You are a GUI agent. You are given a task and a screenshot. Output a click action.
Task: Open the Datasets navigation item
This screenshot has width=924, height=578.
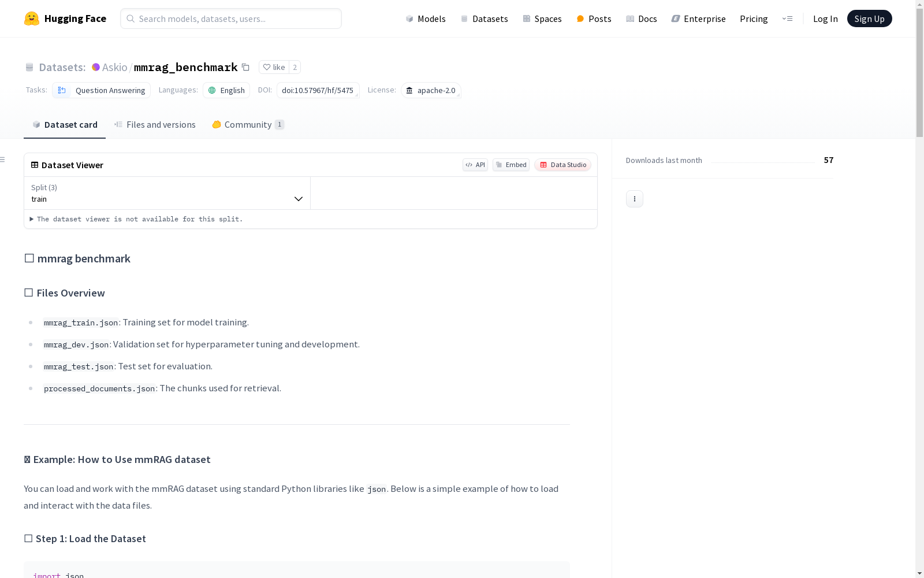(x=484, y=18)
